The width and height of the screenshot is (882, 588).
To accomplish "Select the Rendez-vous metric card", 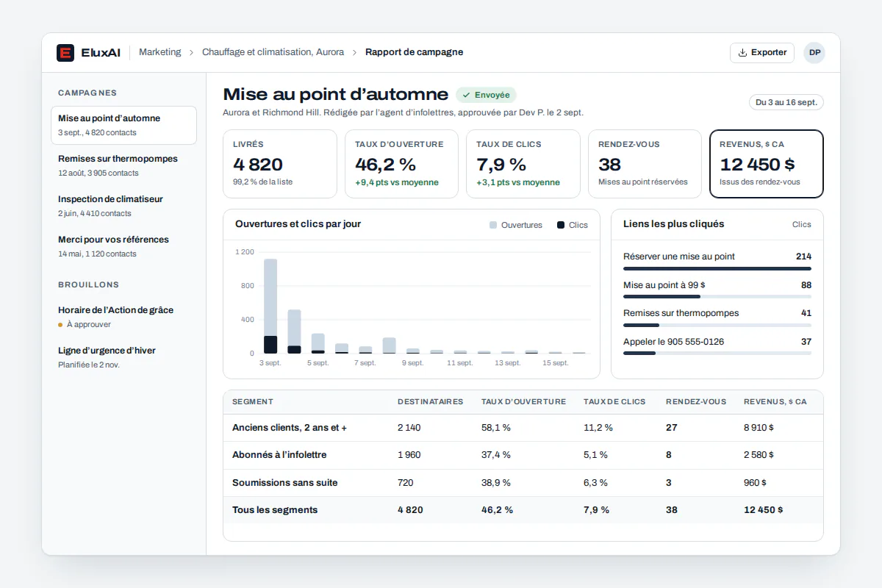I will [x=645, y=164].
